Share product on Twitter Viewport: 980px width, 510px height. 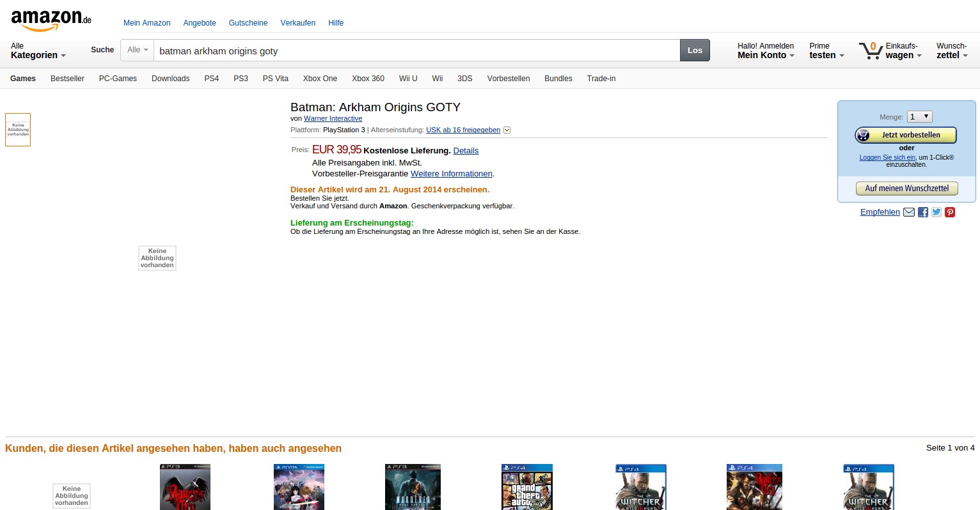[937, 212]
